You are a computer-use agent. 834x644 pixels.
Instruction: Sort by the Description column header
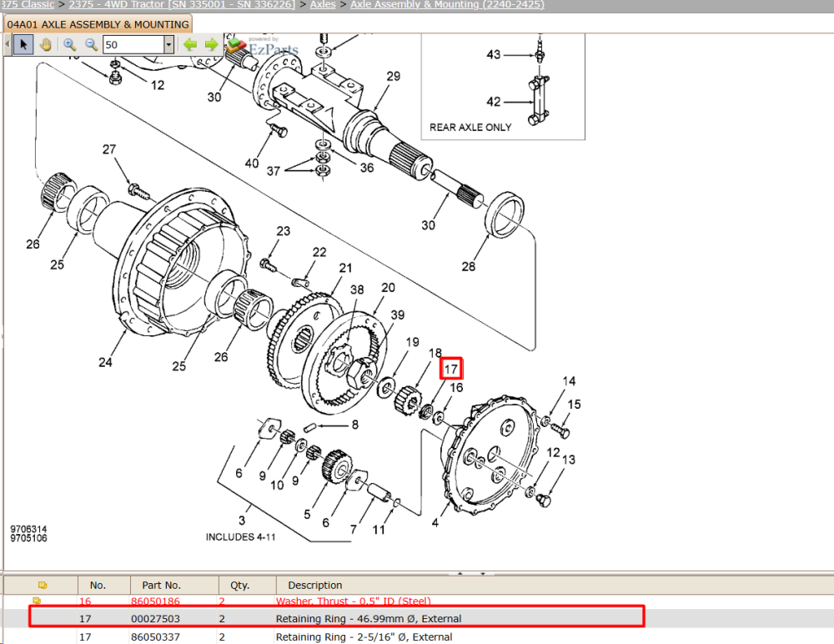click(315, 585)
